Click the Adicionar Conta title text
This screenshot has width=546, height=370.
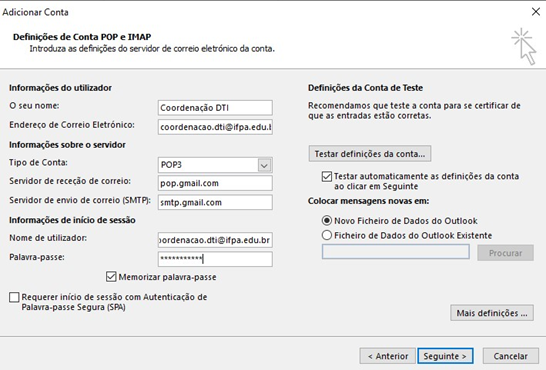(x=36, y=12)
